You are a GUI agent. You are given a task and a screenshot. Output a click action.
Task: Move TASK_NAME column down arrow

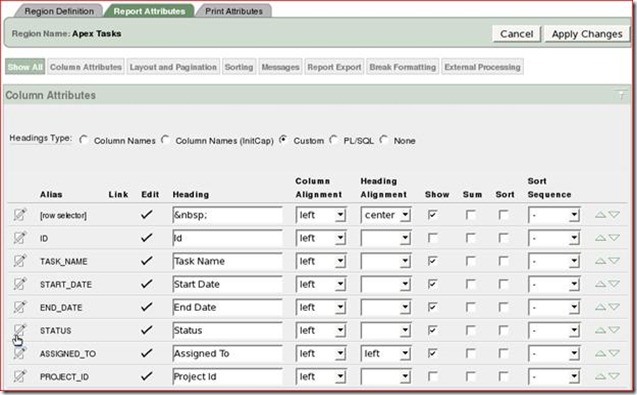pos(614,261)
